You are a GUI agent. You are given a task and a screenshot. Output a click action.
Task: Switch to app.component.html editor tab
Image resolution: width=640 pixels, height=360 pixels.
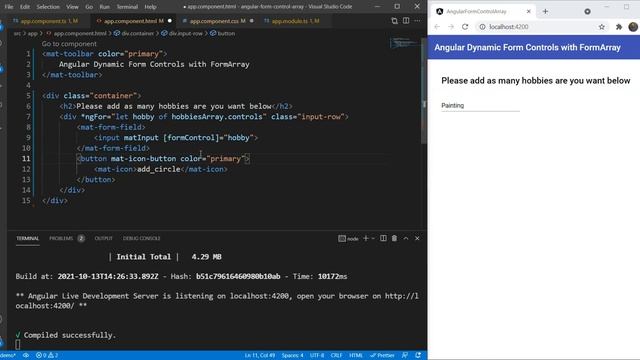tap(133, 21)
